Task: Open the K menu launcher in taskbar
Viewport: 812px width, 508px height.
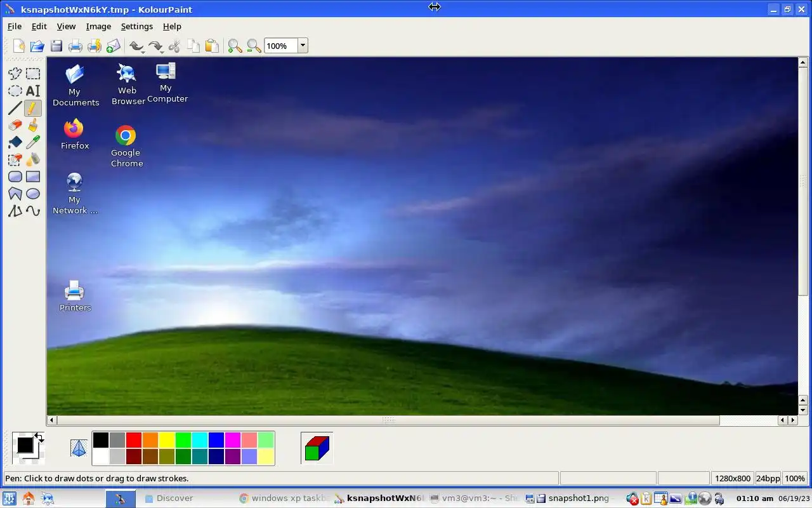Action: 10,498
